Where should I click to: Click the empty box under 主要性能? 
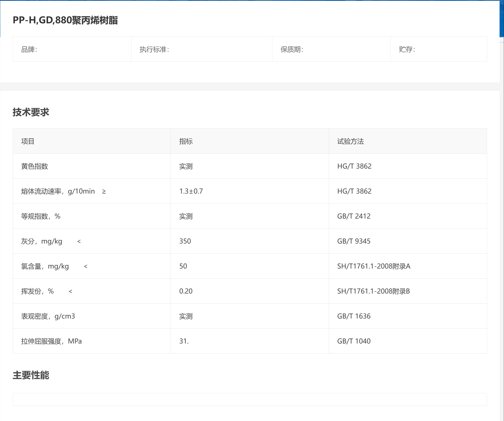click(250, 399)
